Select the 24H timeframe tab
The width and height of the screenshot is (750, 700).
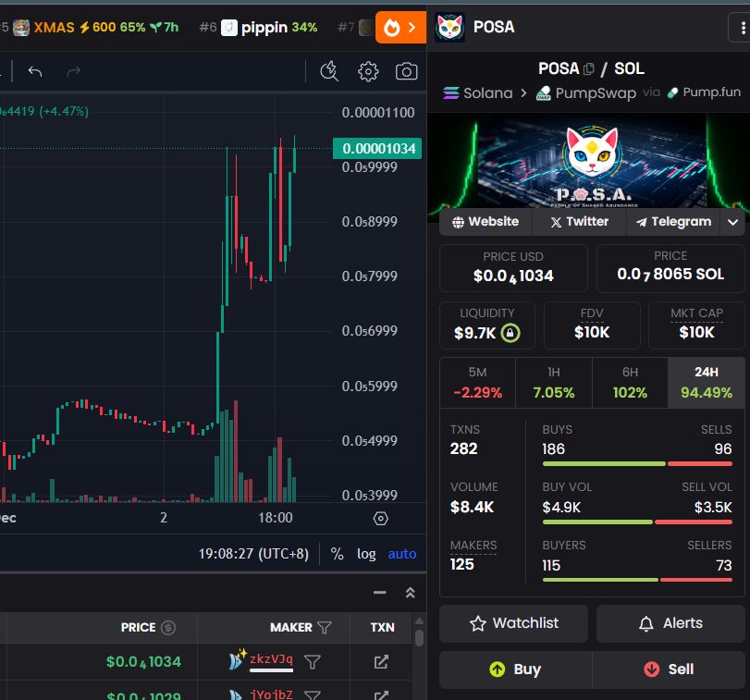point(707,383)
